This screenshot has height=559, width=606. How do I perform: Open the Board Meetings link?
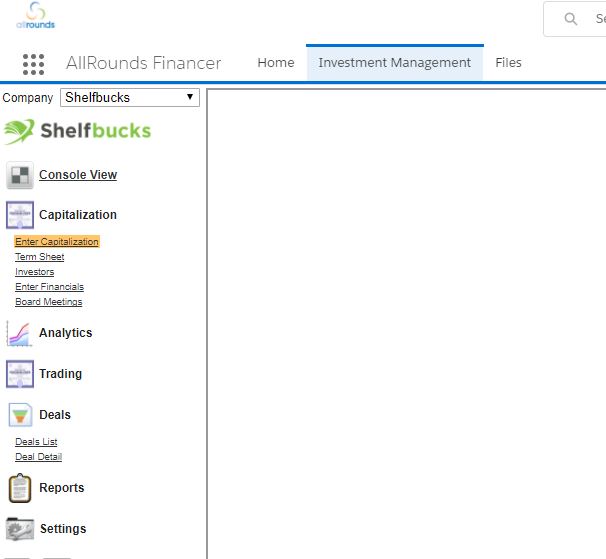pyautogui.click(x=49, y=302)
